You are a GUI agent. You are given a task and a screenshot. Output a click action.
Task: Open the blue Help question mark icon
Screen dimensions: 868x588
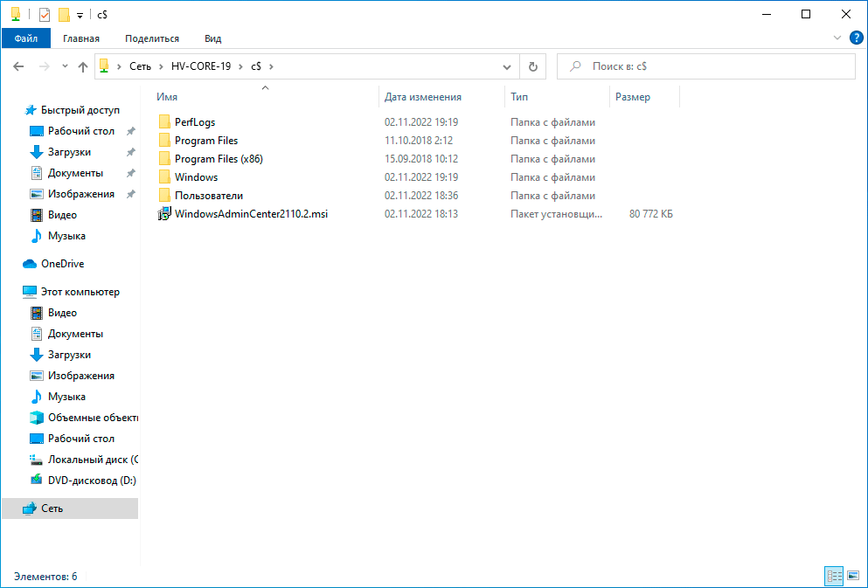click(x=856, y=38)
